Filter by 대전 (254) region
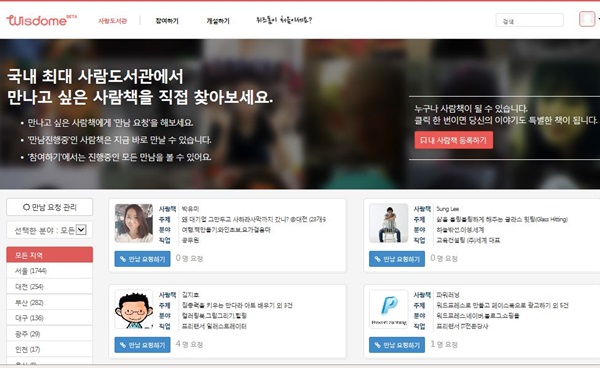Viewport: 600px width, 368px height. pos(50,287)
